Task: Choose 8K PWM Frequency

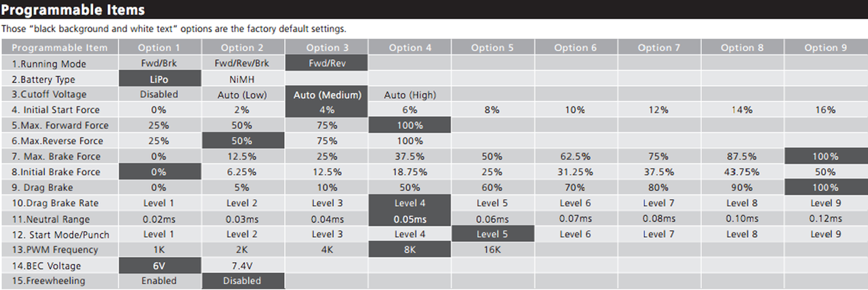Action: click(410, 249)
